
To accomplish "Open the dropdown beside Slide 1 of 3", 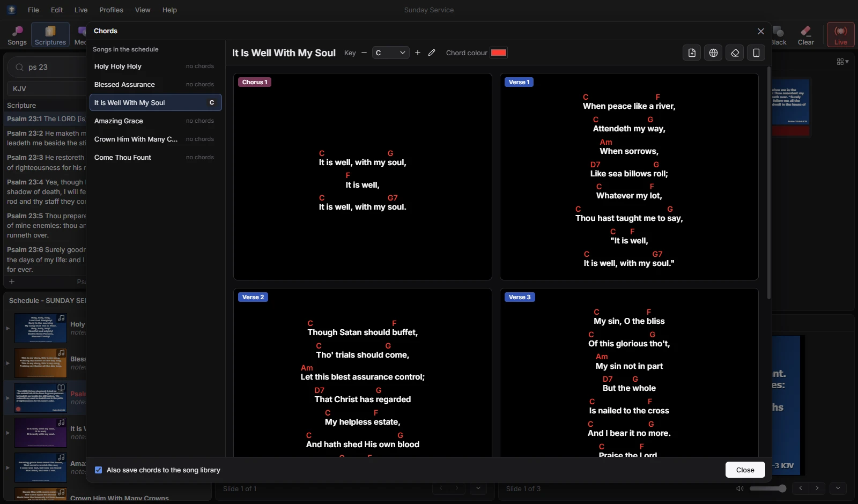I will point(838,488).
